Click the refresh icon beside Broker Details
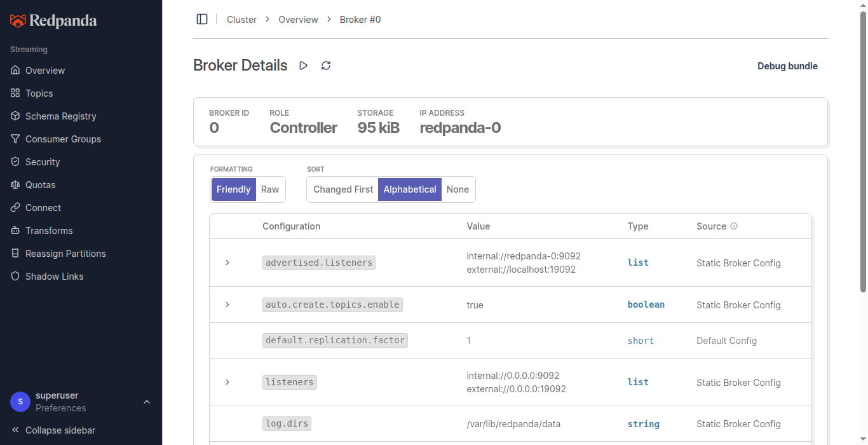Image resolution: width=868 pixels, height=445 pixels. pos(326,65)
